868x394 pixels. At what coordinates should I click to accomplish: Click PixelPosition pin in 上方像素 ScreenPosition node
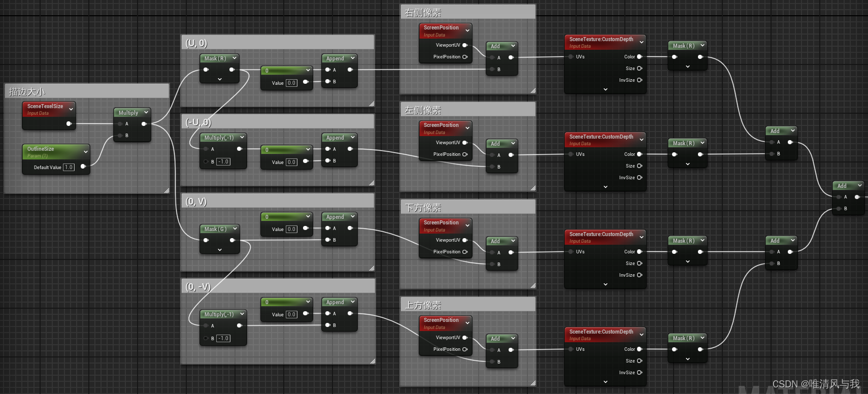pyautogui.click(x=464, y=349)
